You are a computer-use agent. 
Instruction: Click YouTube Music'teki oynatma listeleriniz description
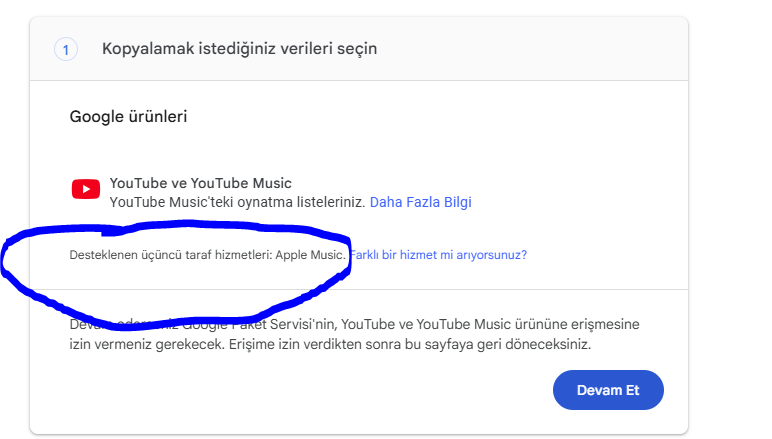point(237,202)
